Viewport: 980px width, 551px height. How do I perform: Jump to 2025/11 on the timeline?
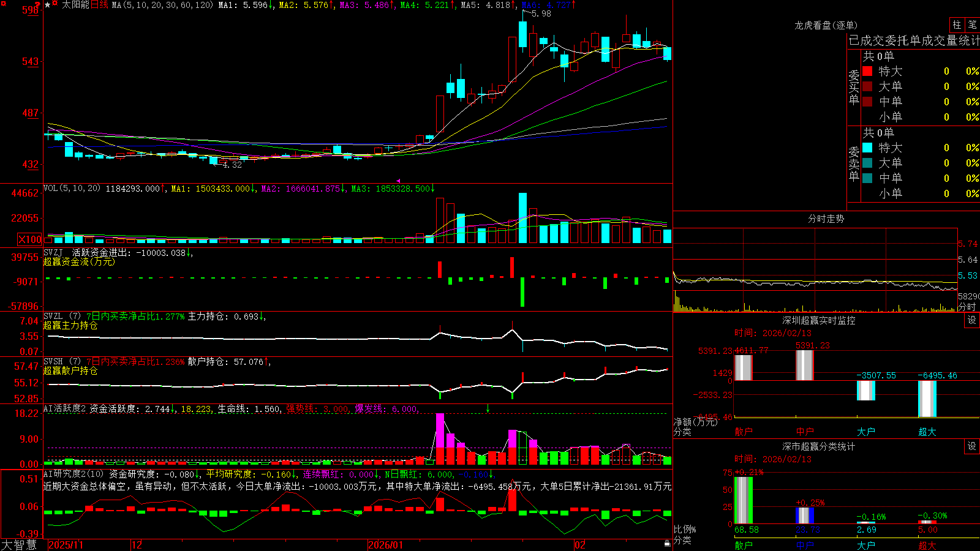[66, 545]
